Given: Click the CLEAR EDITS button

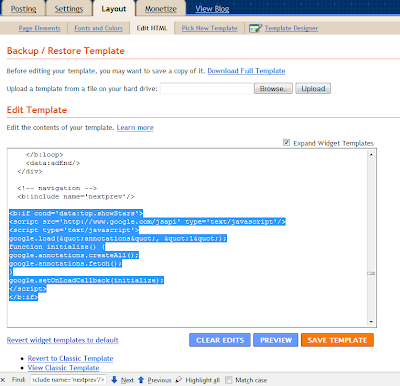Looking at the screenshot, I should [220, 340].
